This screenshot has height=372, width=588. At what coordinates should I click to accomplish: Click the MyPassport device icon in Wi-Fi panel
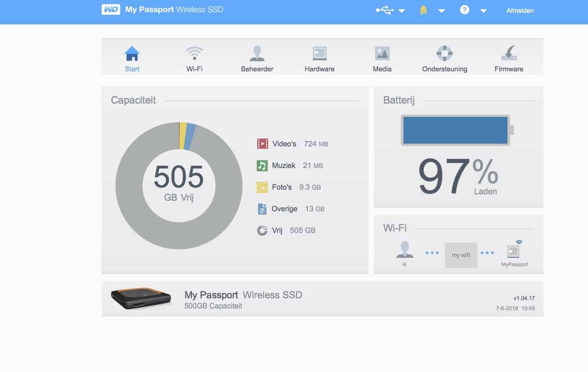(513, 251)
